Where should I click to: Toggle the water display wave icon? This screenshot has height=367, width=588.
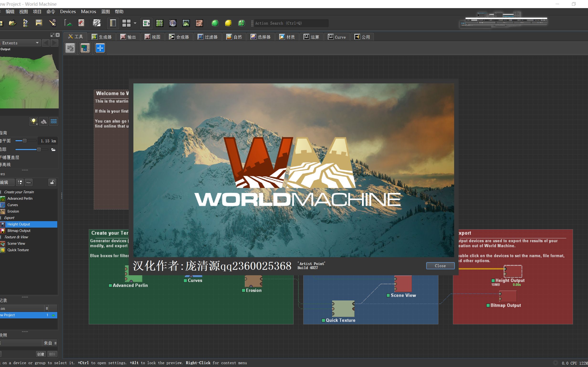54,121
